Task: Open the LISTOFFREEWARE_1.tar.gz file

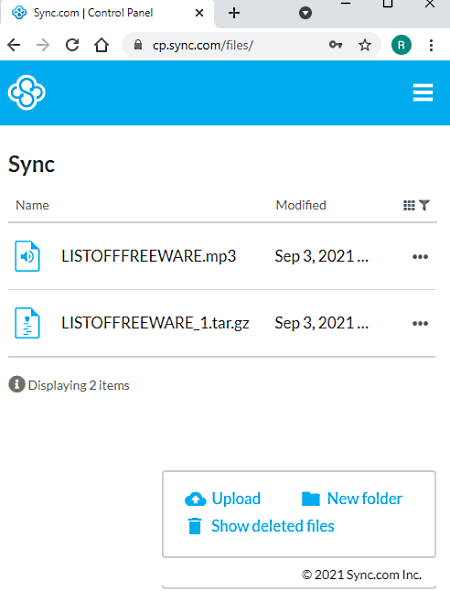Action: pos(155,323)
